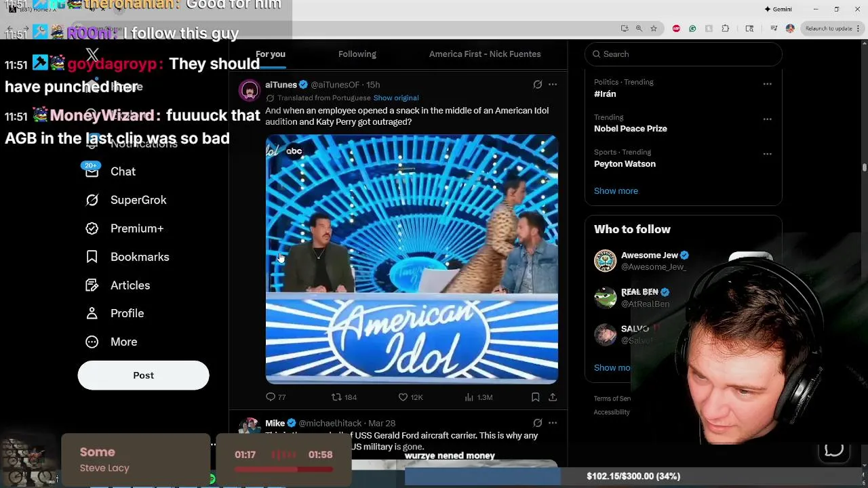Open aiTunes profile avatar
Image resolution: width=868 pixels, height=488 pixels.
(x=250, y=90)
